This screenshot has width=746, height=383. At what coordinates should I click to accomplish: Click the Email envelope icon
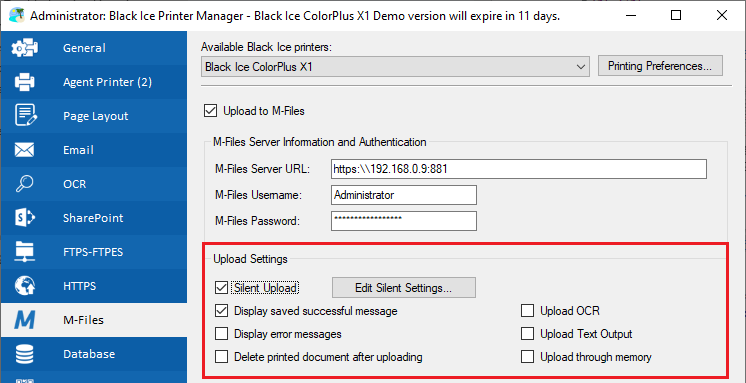(24, 150)
